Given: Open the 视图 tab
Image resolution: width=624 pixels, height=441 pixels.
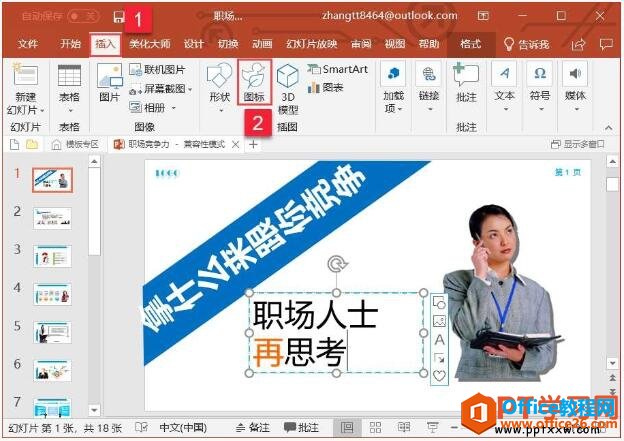Looking at the screenshot, I should click(395, 44).
